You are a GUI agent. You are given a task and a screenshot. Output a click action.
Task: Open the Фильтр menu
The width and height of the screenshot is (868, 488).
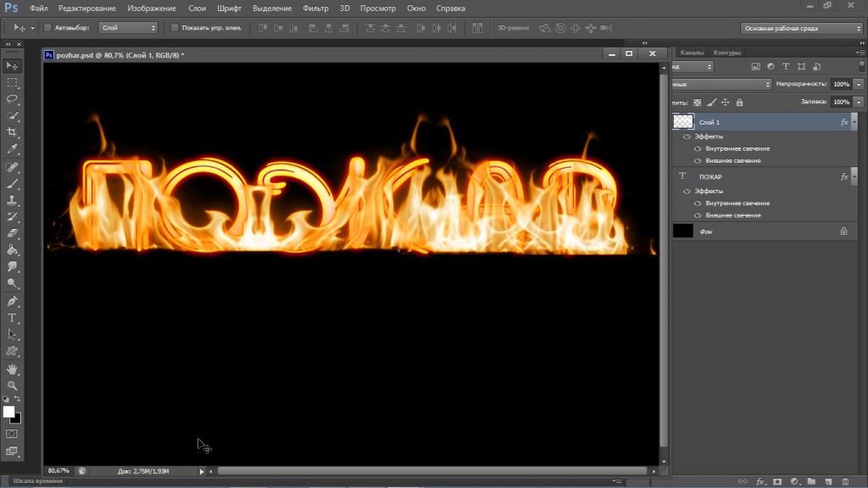[315, 8]
